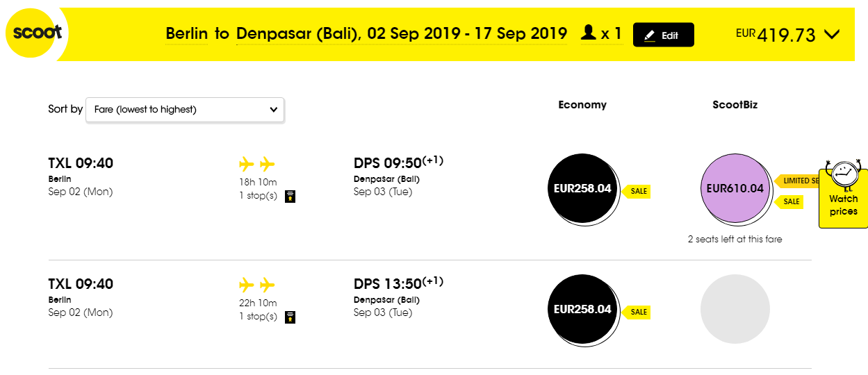Click the second flight's stop details icon
Screen dimensions: 868x375
point(290,317)
